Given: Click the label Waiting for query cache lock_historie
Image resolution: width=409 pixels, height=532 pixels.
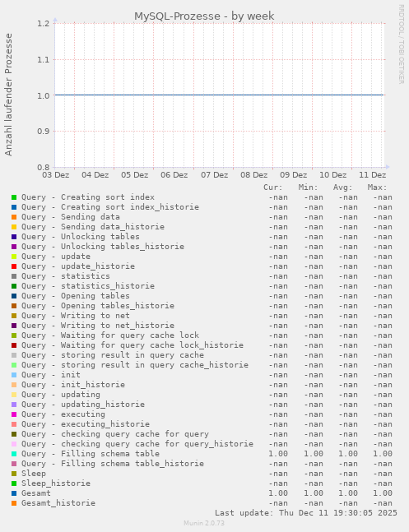Looking at the screenshot, I should pos(152,345).
